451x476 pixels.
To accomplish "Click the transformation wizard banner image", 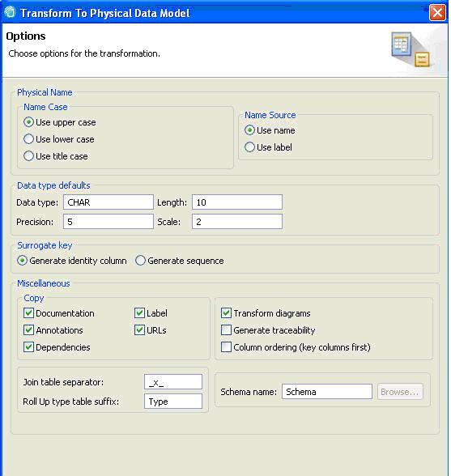I will click(411, 49).
